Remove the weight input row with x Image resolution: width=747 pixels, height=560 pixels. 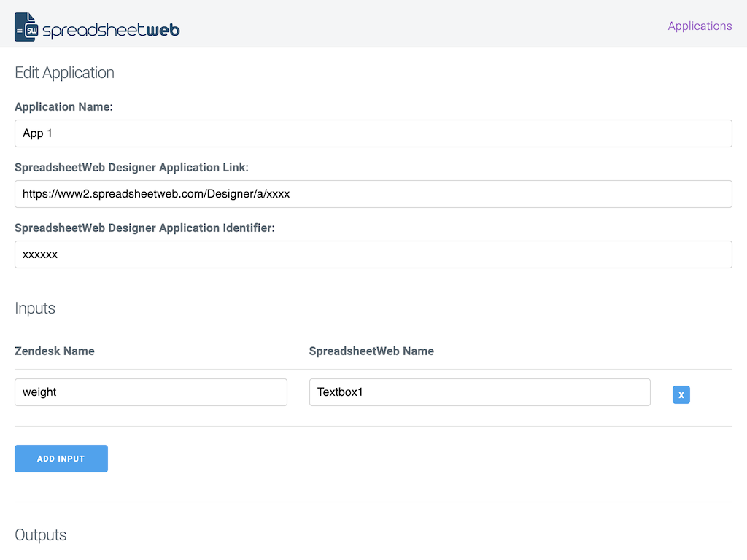coord(681,394)
